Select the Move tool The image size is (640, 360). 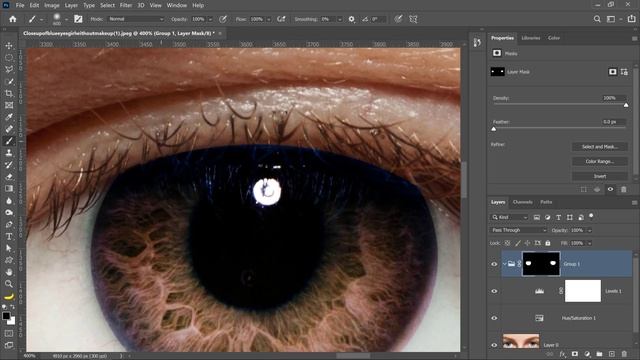(x=9, y=46)
